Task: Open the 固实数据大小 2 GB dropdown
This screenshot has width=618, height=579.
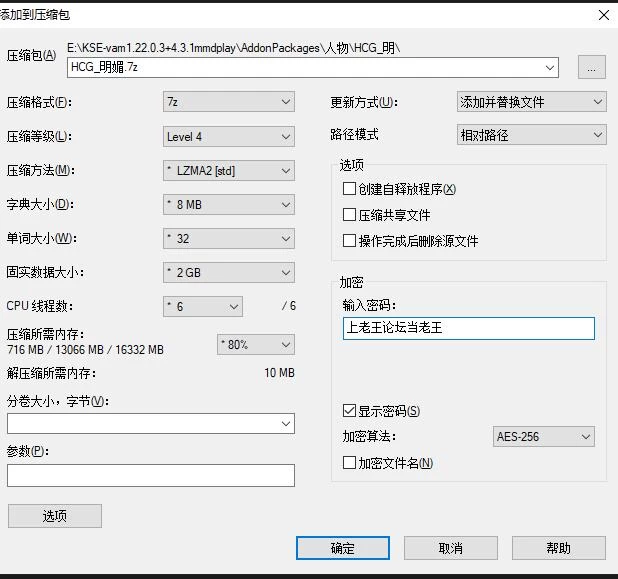Action: click(229, 272)
